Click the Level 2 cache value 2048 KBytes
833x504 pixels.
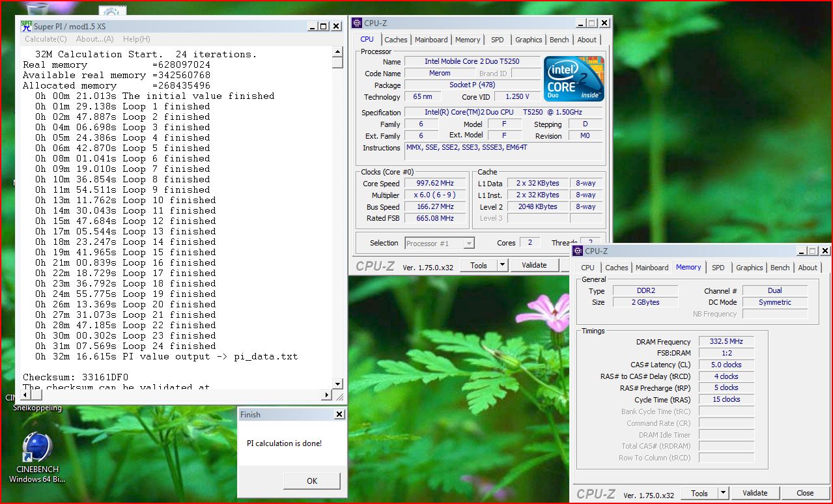coord(537,207)
